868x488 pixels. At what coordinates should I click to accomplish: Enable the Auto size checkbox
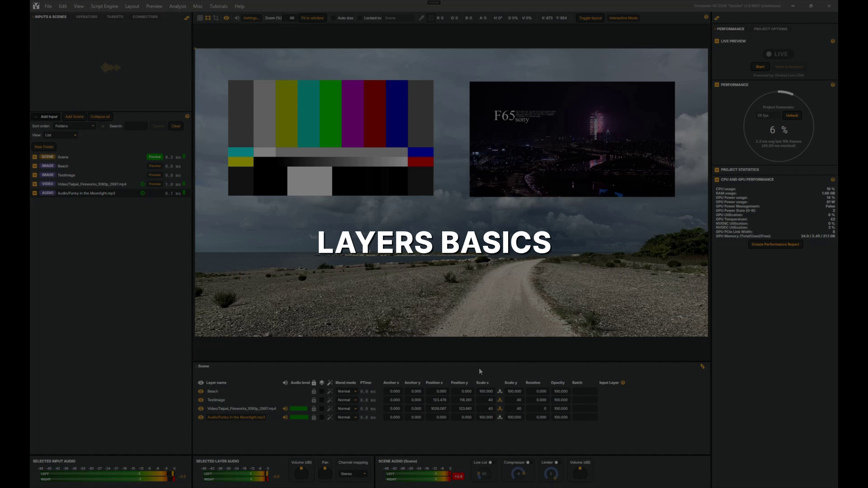pos(333,18)
